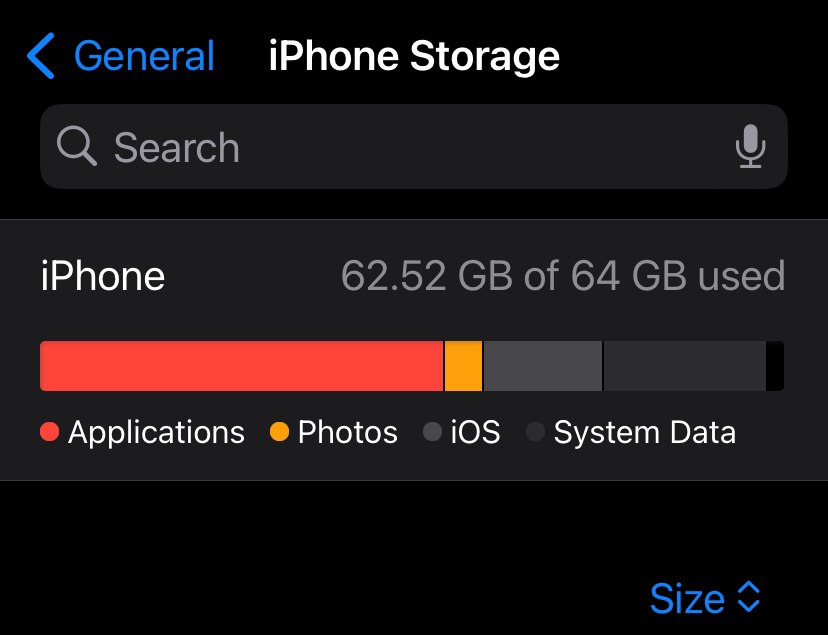Tap the gray iOS legend dot
The height and width of the screenshot is (635, 828).
tap(433, 432)
